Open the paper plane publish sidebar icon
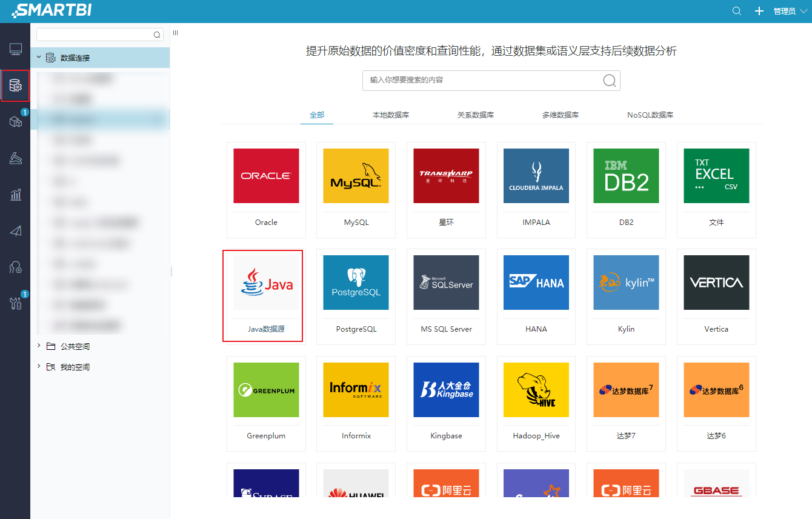The image size is (812, 519). tap(16, 231)
